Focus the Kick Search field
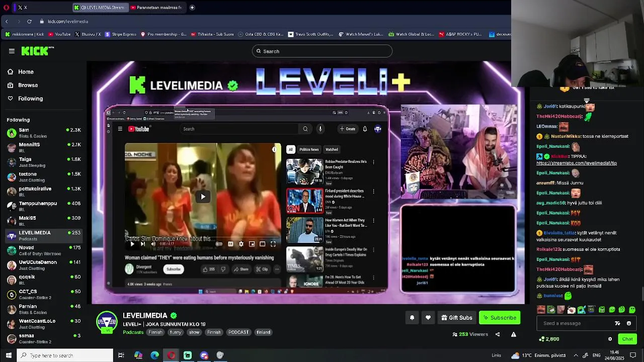The height and width of the screenshot is (362, 644). tap(322, 51)
